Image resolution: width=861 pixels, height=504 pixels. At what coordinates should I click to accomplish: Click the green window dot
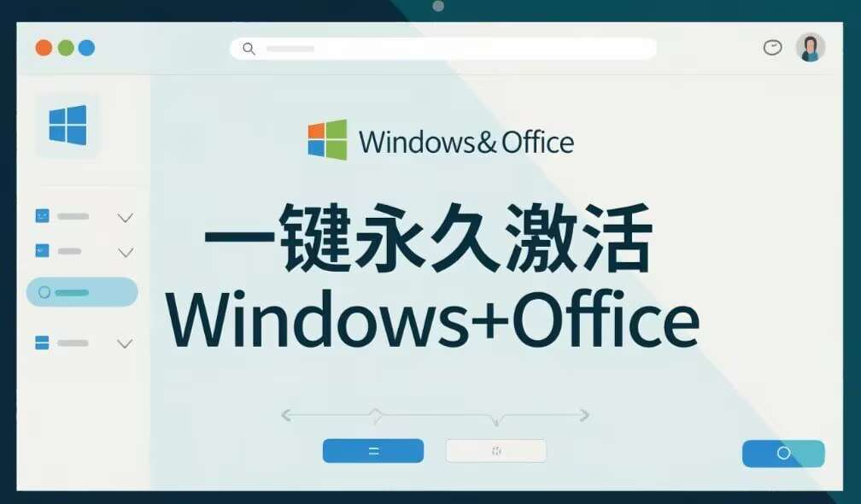point(66,48)
